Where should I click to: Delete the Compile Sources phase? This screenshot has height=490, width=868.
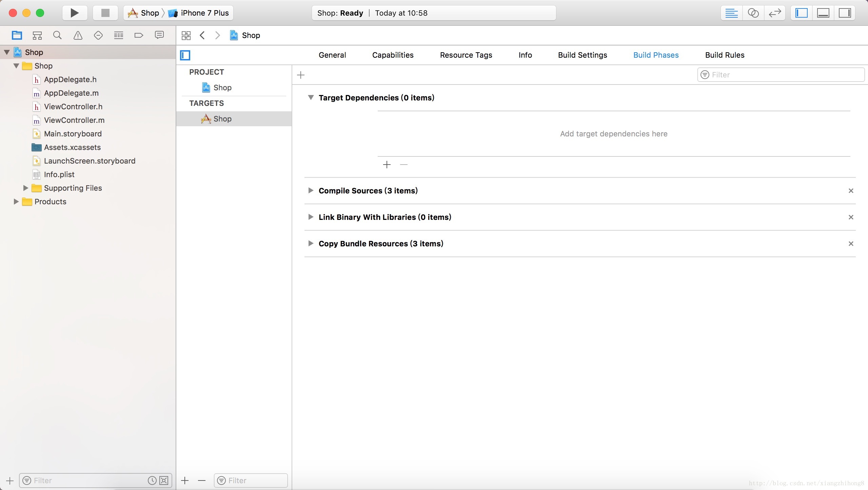(851, 191)
